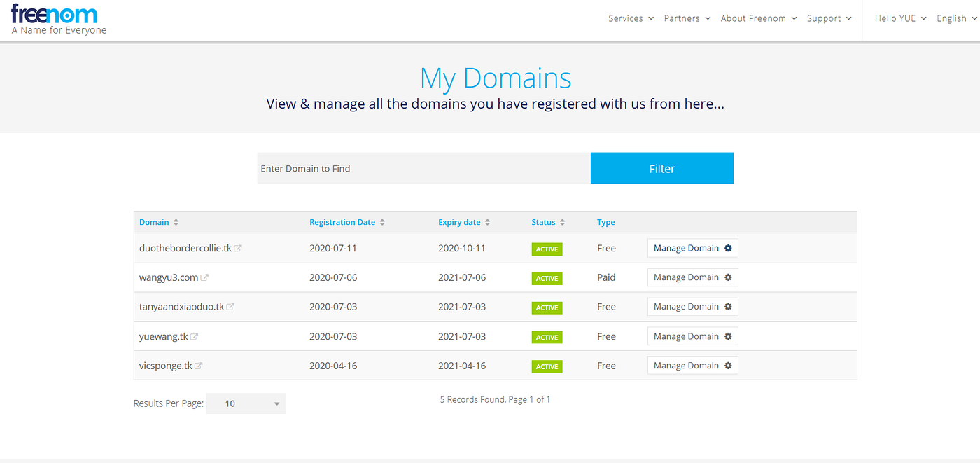Focus the Enter Domain to Find field
Image resolution: width=980 pixels, height=463 pixels.
tap(423, 168)
